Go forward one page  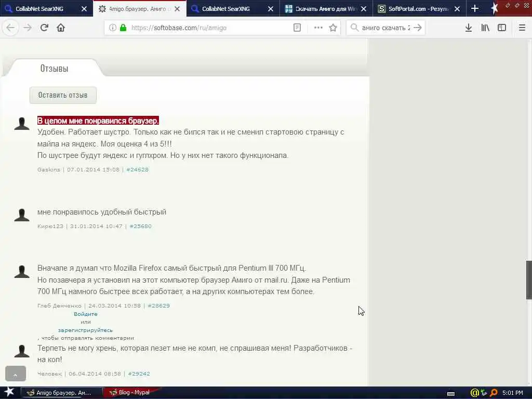[28, 28]
